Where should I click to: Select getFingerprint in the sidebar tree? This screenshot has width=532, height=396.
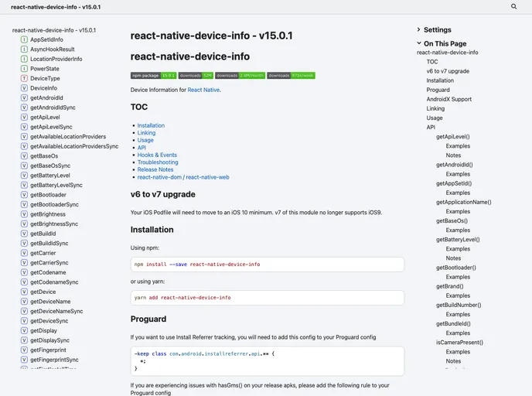click(x=49, y=350)
